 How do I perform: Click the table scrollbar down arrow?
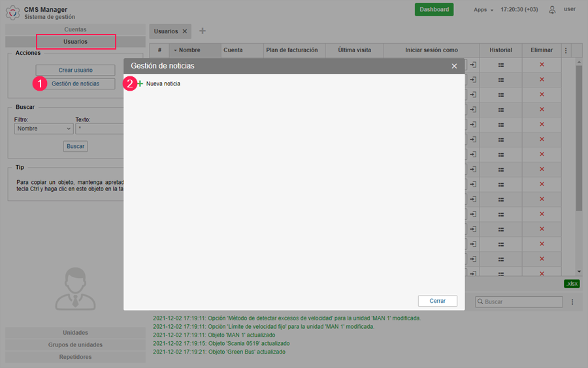tap(579, 272)
